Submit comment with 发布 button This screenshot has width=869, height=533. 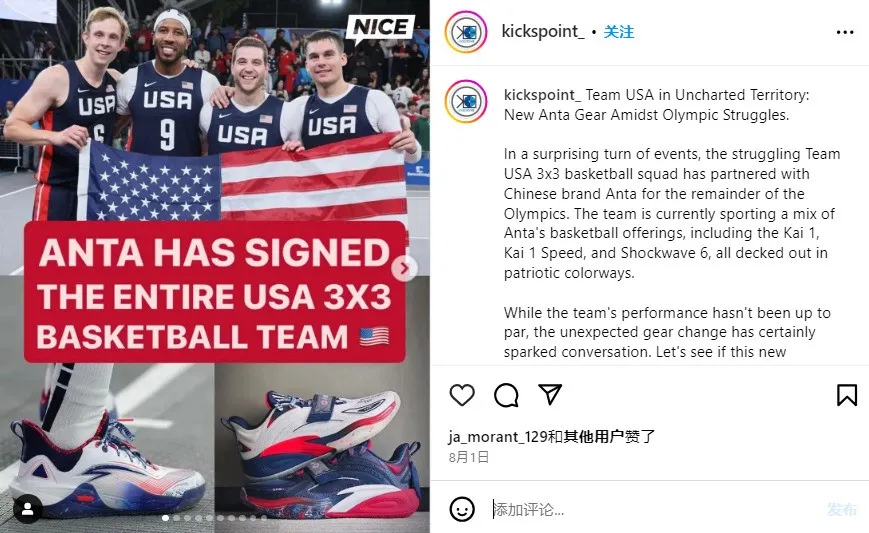point(842,509)
